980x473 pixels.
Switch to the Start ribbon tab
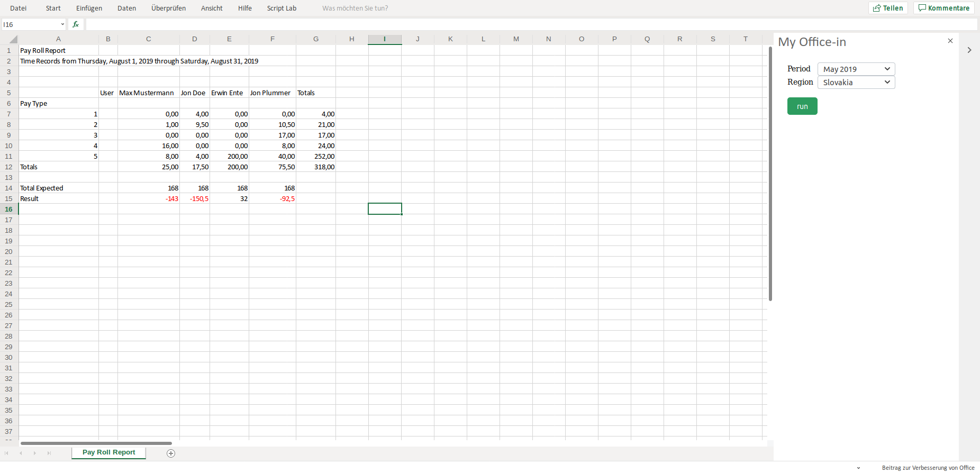[53, 8]
